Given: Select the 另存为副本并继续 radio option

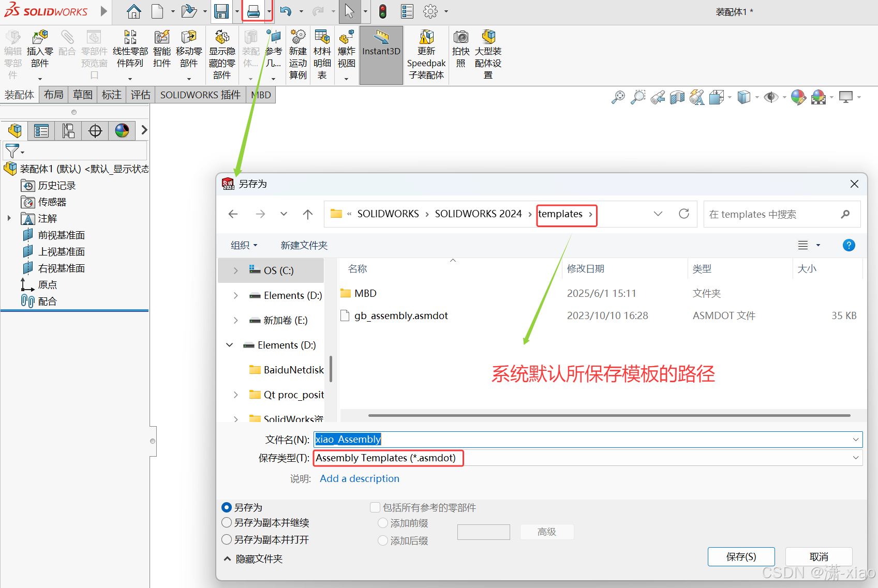Looking at the screenshot, I should point(227,523).
